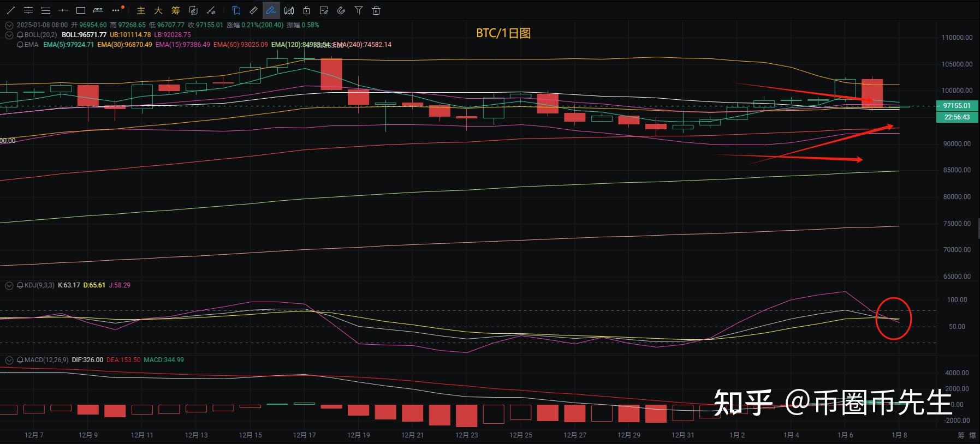Delete drawings with trash icon
Viewport: 980px width, 444px height.
pyautogui.click(x=376, y=10)
